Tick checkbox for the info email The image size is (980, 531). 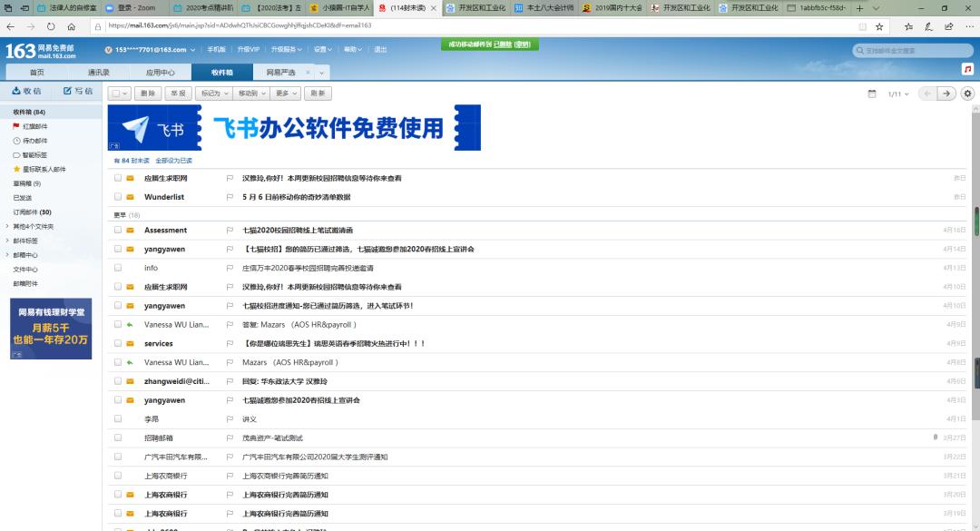pos(118,268)
